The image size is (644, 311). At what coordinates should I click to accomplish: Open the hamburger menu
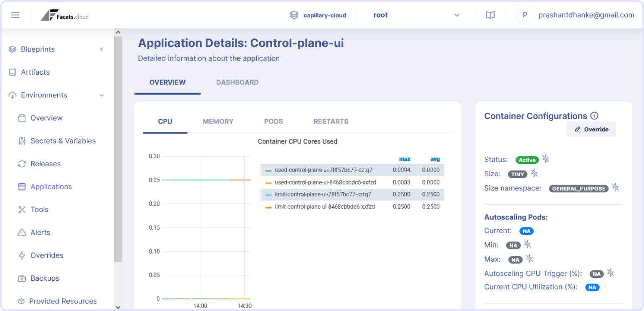tap(15, 15)
